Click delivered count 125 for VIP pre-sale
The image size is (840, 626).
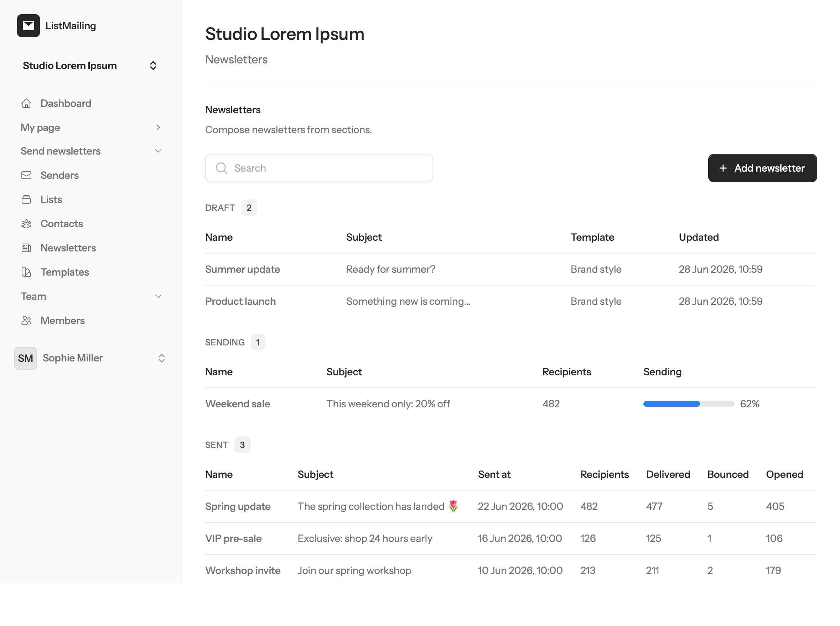[x=653, y=539]
